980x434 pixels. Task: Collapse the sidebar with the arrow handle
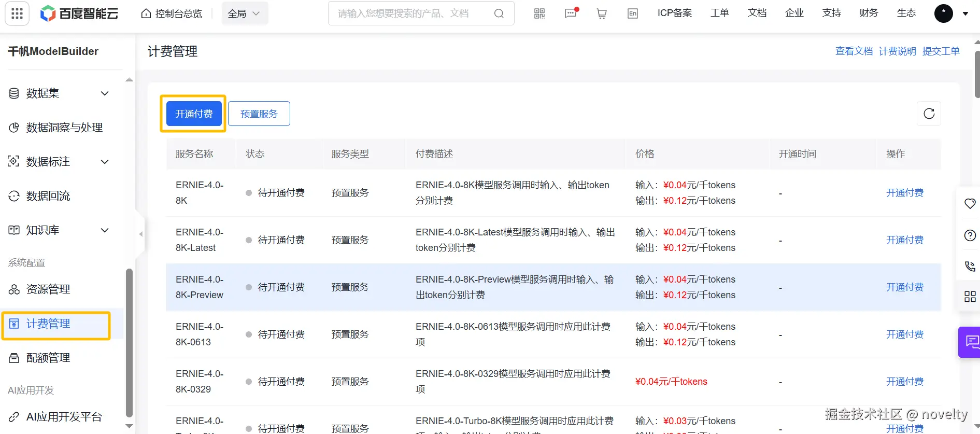pyautogui.click(x=140, y=234)
